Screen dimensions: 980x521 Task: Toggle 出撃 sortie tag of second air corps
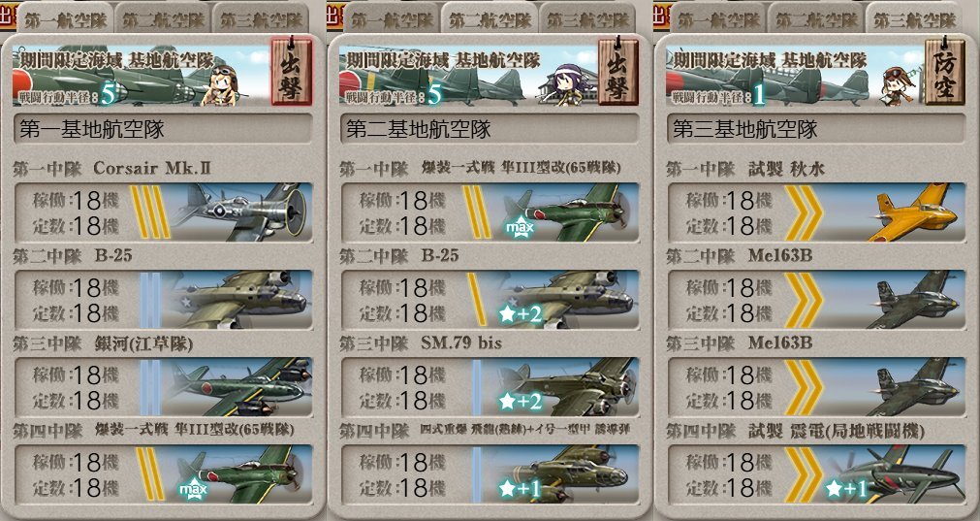[618, 72]
